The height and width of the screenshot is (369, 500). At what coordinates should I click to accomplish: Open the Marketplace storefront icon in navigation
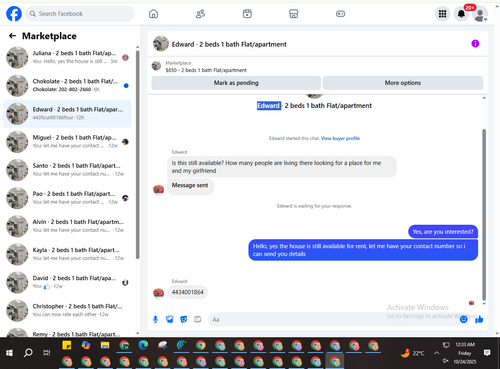(x=294, y=14)
